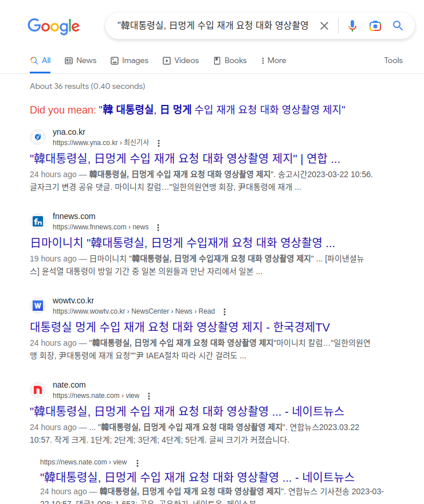This screenshot has height=504, width=424.
Task: Open options menu for fnnews.com result
Action: (158, 228)
